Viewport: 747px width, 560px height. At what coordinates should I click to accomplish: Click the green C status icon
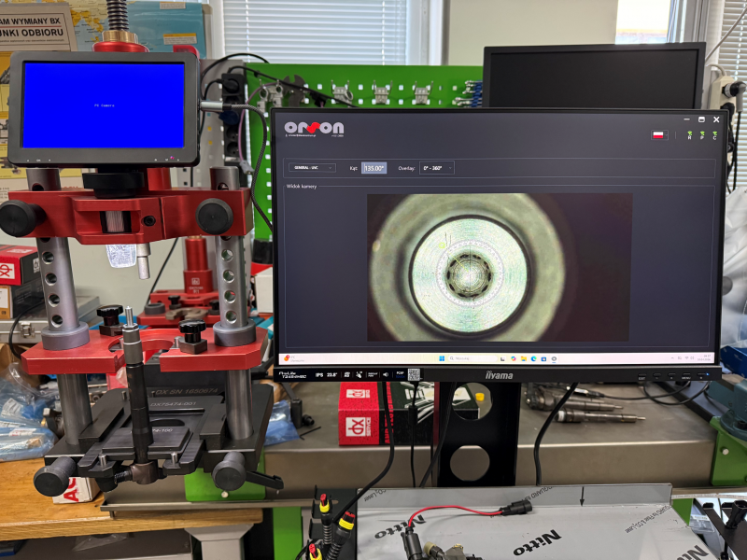pos(714,136)
